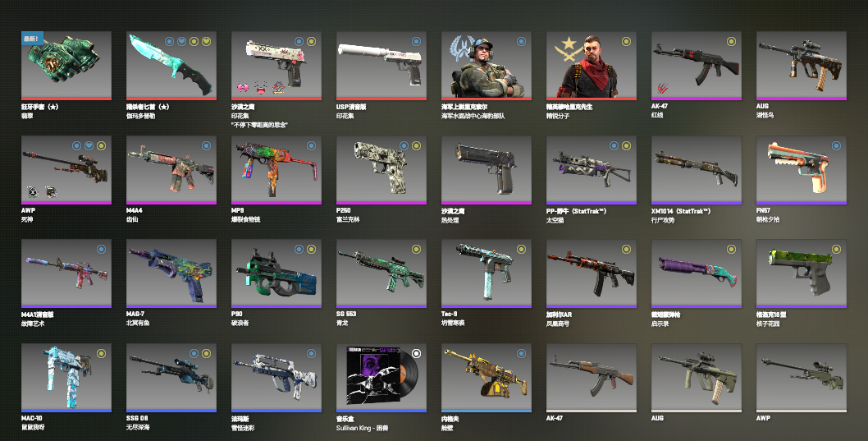Open the MP9 rainbow skin item

point(276,170)
